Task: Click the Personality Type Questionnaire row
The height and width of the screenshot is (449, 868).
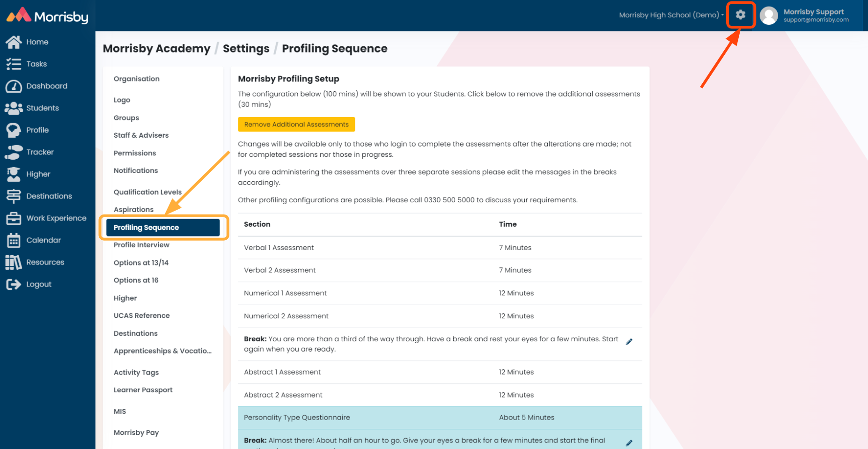Action: (x=440, y=418)
